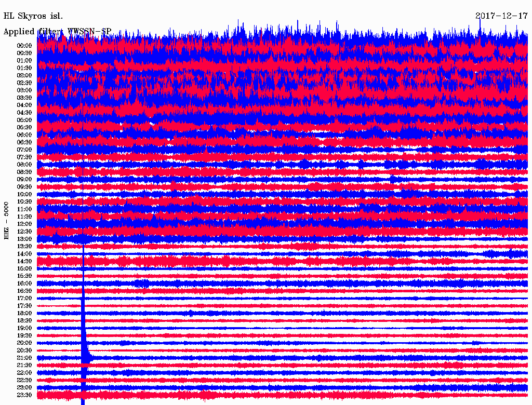
Task: Select the 20:30 time label
Action: point(24,350)
